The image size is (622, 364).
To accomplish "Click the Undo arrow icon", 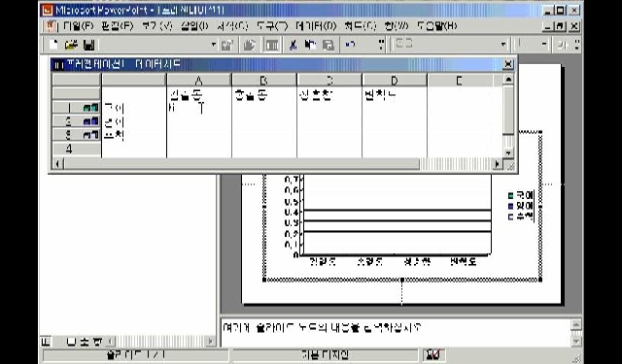I will pyautogui.click(x=350, y=45).
